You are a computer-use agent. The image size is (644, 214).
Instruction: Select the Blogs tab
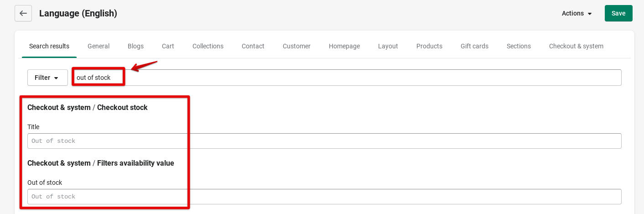click(x=135, y=46)
